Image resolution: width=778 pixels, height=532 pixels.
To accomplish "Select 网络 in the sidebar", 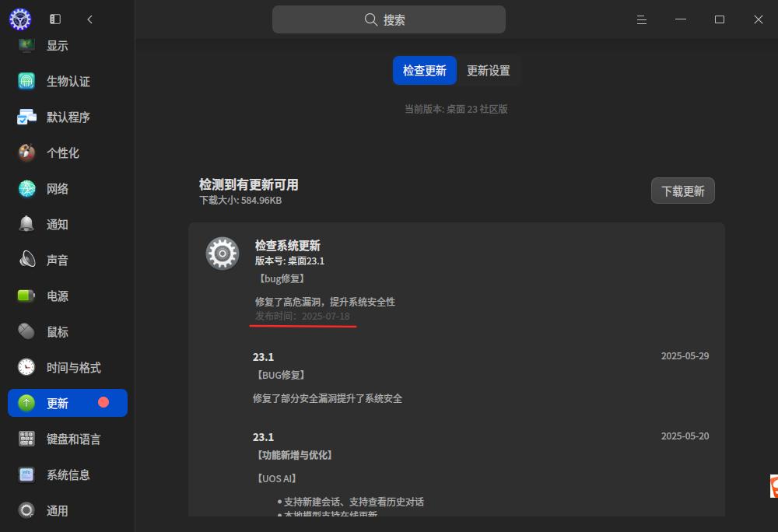I will [x=68, y=188].
